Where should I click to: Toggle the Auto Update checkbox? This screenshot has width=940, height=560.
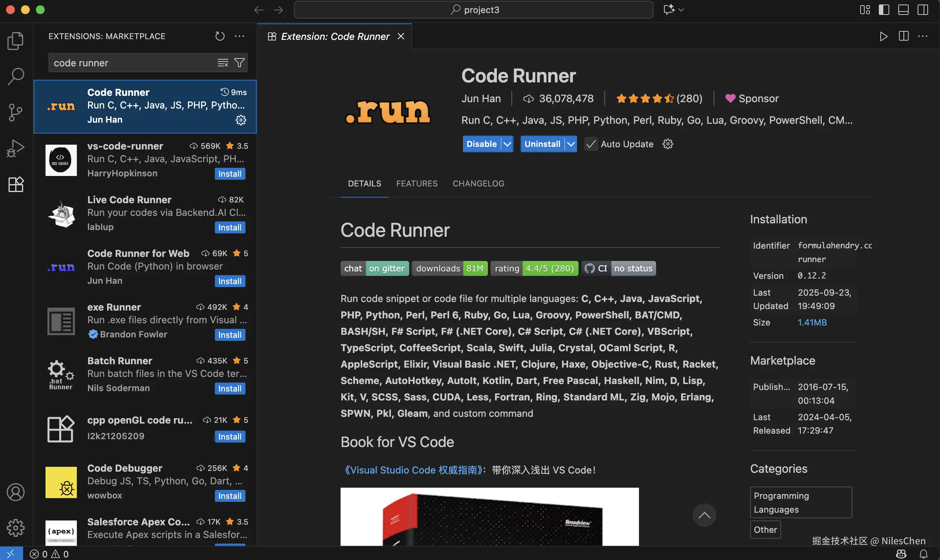[x=591, y=144]
